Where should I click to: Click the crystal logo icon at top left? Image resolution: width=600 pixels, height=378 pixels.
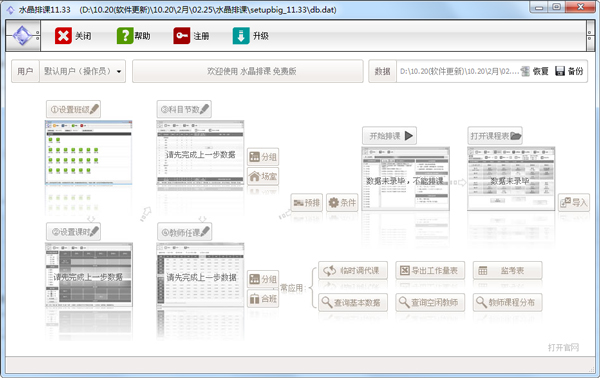(22, 36)
